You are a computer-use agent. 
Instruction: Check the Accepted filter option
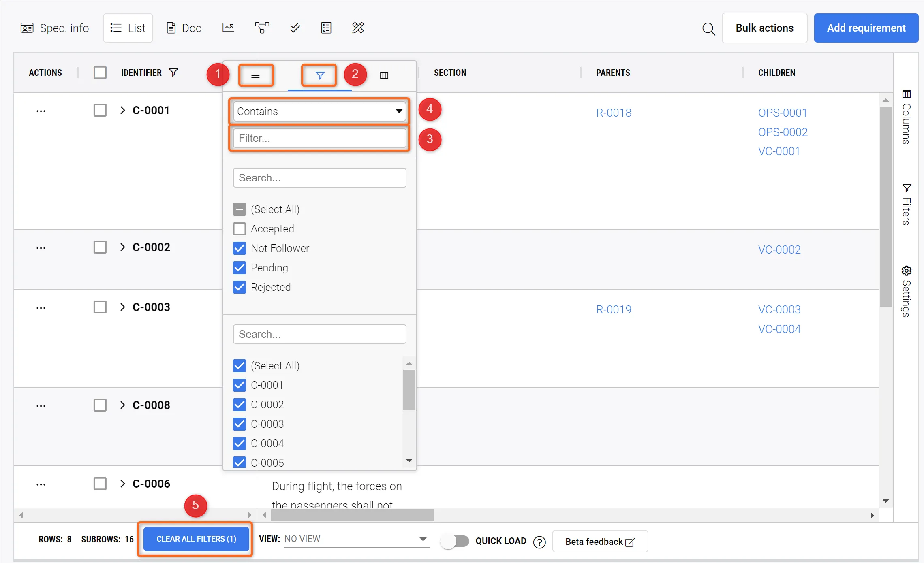coord(240,229)
